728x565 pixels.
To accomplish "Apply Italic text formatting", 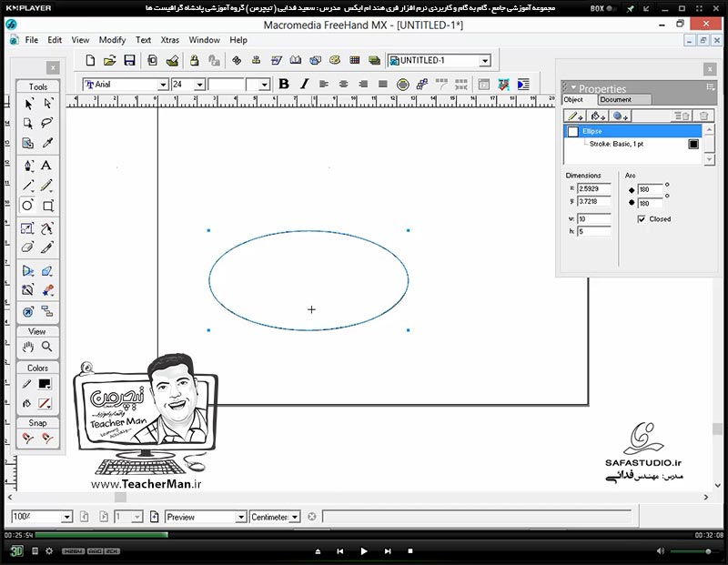I will tap(304, 84).
